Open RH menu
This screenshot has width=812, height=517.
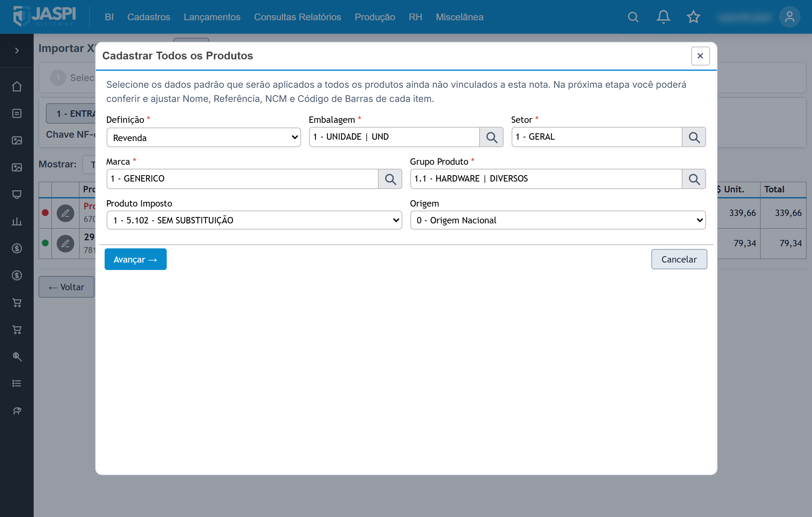pos(415,17)
